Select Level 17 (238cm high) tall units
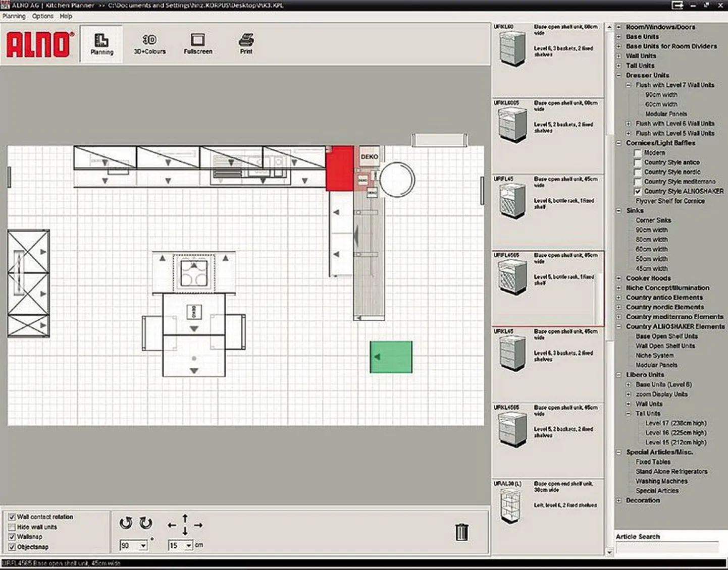 [676, 423]
